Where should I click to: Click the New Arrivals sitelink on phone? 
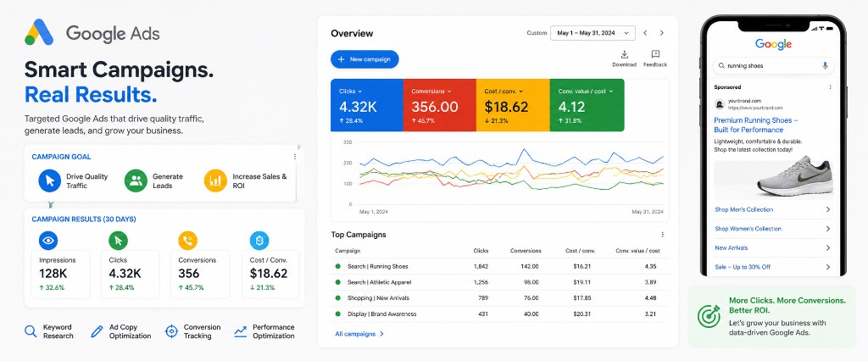click(x=731, y=248)
